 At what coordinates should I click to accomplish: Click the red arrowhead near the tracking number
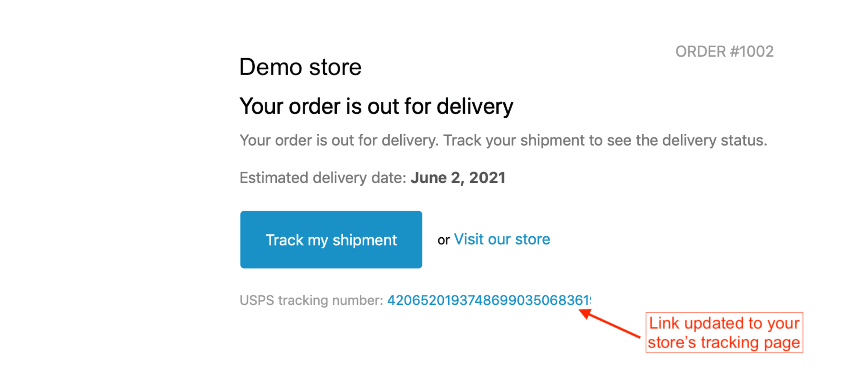point(586,314)
